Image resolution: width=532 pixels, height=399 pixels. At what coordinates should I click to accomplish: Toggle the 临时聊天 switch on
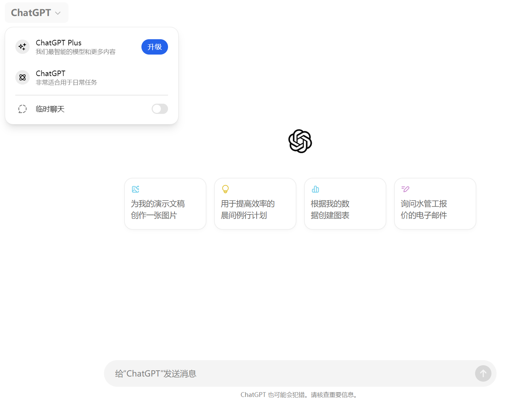pyautogui.click(x=160, y=109)
